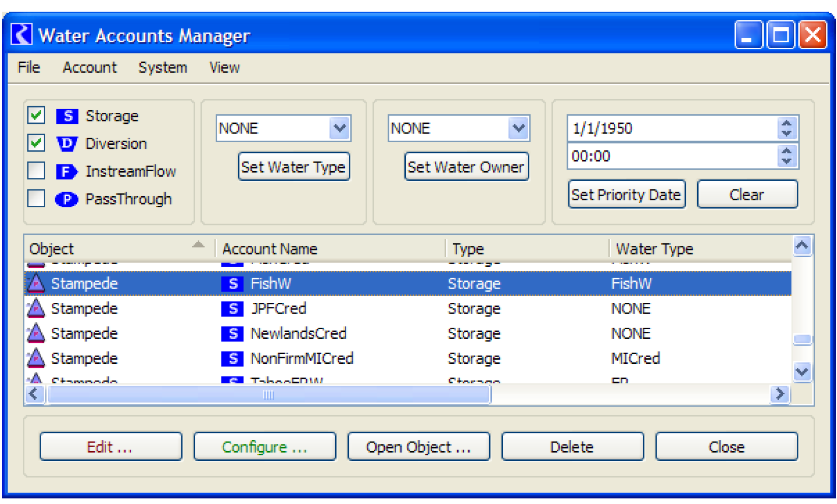
Task: Uncheck the Storage checkbox
Action: coord(36,115)
